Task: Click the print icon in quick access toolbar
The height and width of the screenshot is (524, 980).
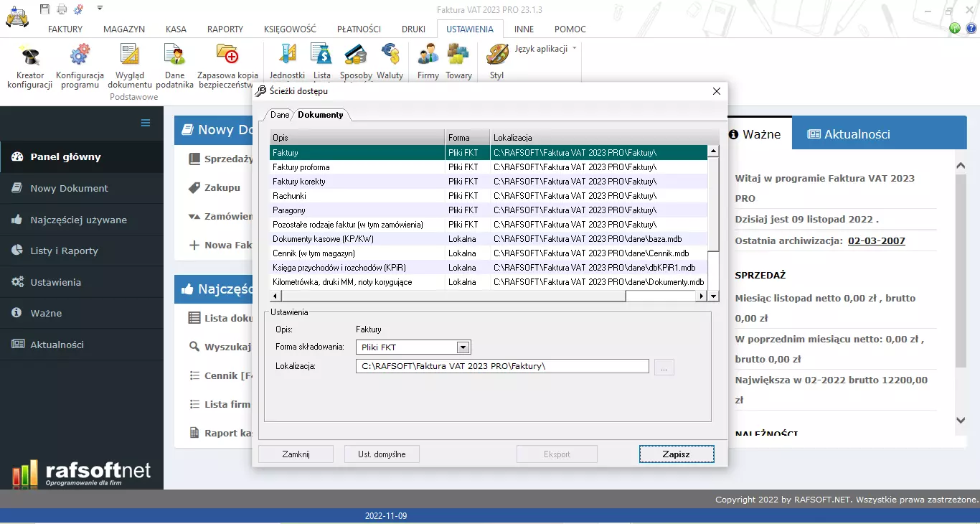Action: pos(62,7)
